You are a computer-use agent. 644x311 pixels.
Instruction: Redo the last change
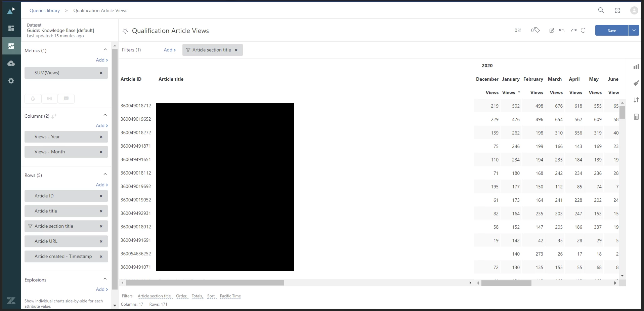[x=573, y=30]
